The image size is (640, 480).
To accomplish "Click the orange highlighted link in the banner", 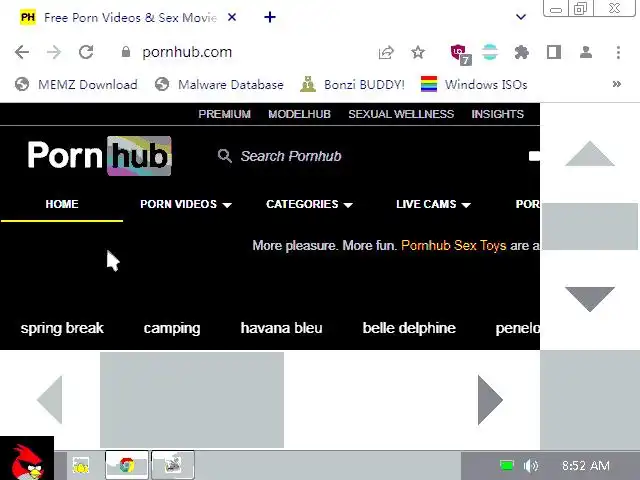I will 453,245.
